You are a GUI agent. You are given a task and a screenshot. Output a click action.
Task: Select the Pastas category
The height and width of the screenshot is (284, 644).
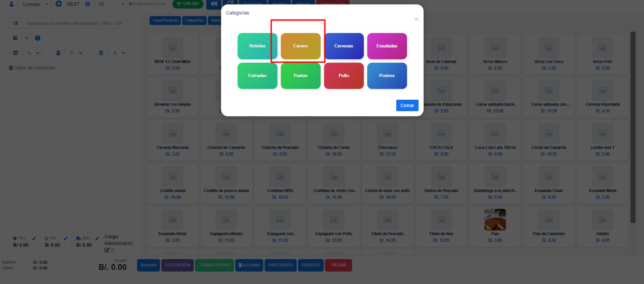pos(301,76)
